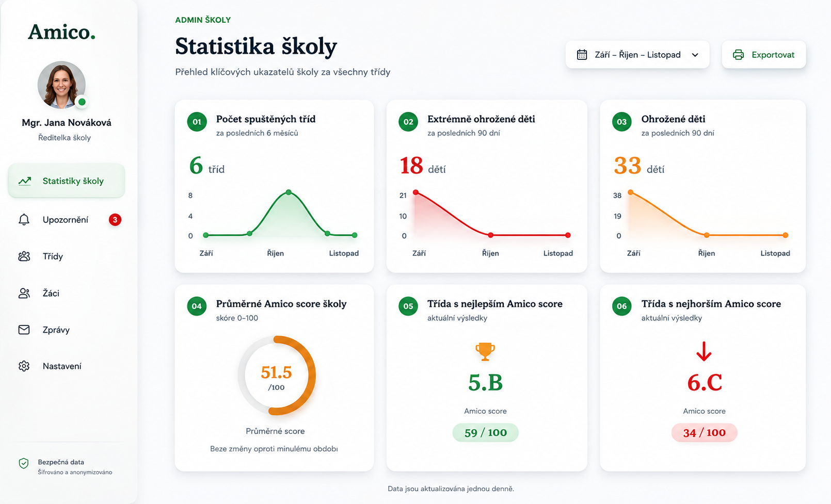The image size is (831, 504).
Task: Click "skóre 0–100" subtitle
Action: tap(237, 318)
